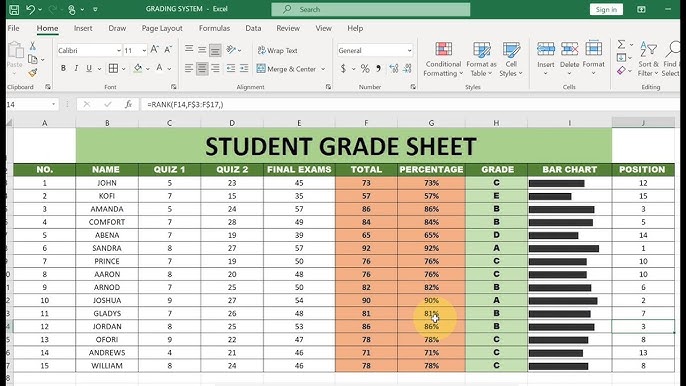
Task: Open Cell Styles gallery
Action: 511,60
